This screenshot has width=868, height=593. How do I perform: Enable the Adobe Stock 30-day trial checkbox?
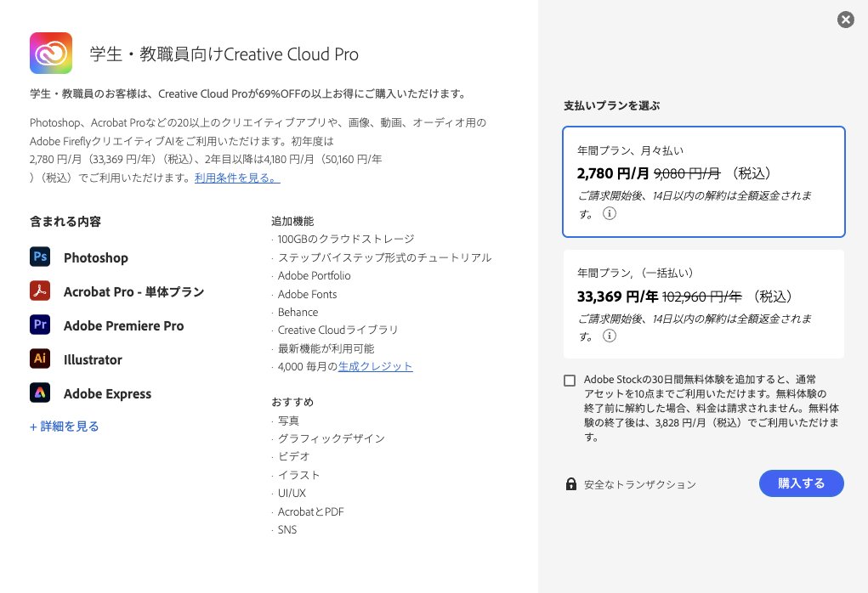(570, 381)
